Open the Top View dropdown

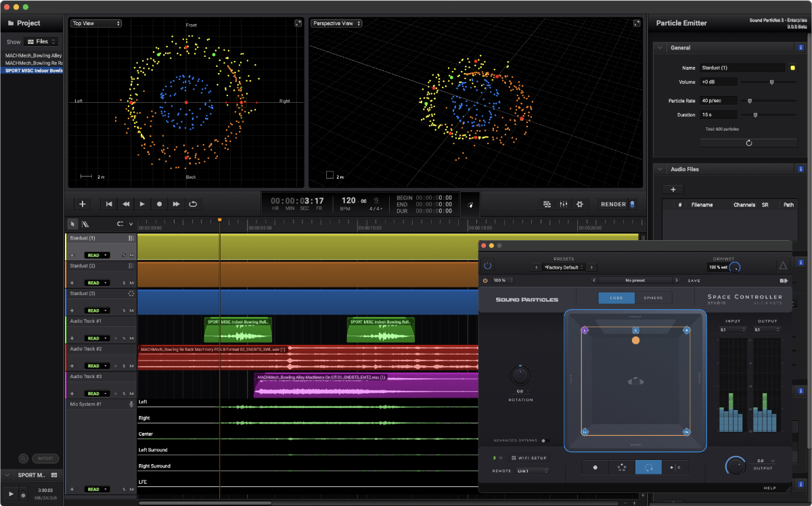pos(96,23)
